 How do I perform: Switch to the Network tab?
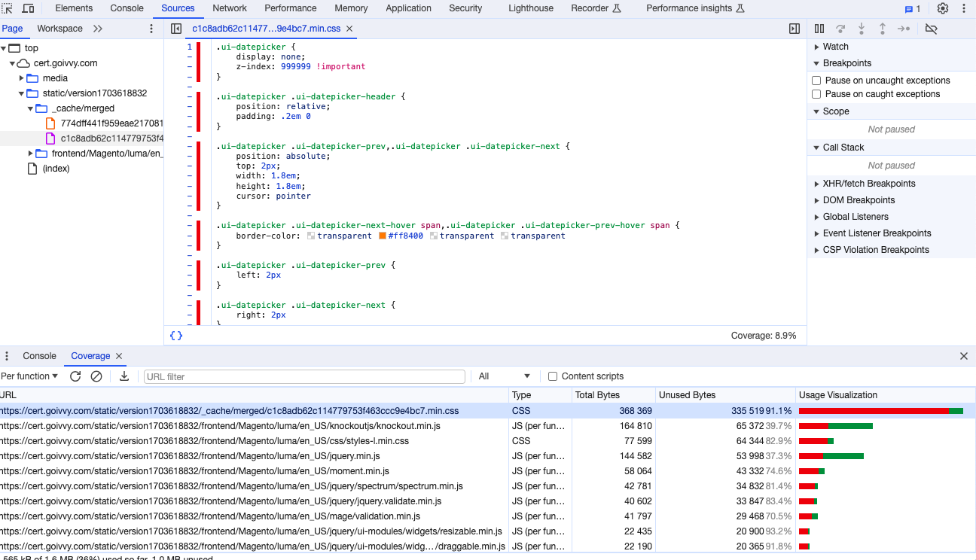[x=230, y=8]
